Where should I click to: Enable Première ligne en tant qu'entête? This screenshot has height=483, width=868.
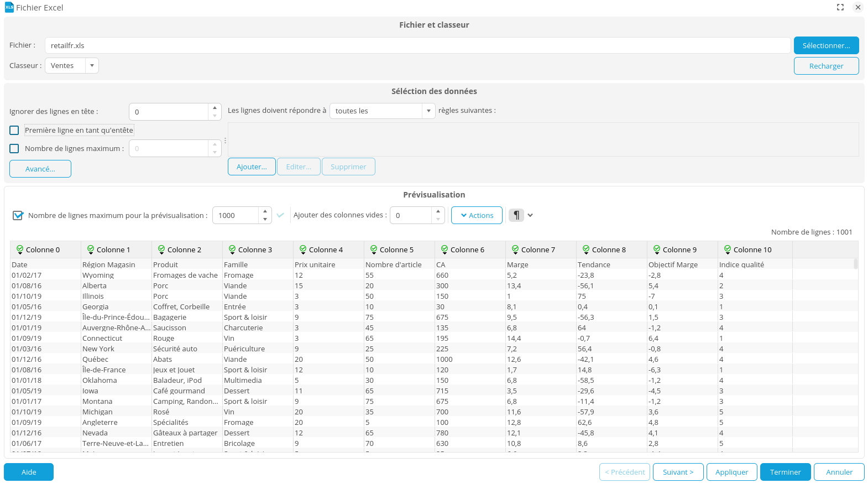(14, 131)
